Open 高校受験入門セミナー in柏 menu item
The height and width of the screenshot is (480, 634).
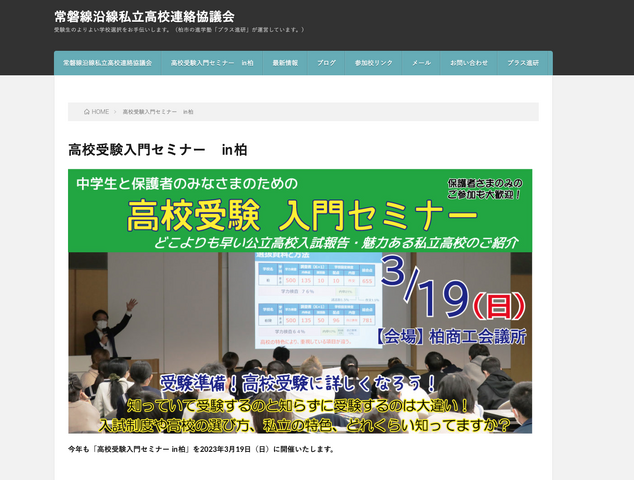point(212,63)
